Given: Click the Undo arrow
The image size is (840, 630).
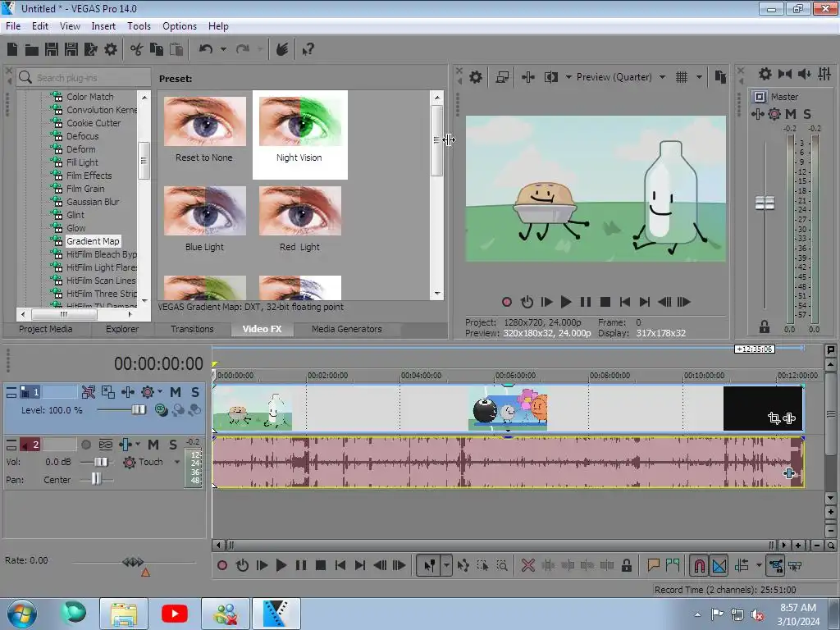Looking at the screenshot, I should [x=206, y=49].
